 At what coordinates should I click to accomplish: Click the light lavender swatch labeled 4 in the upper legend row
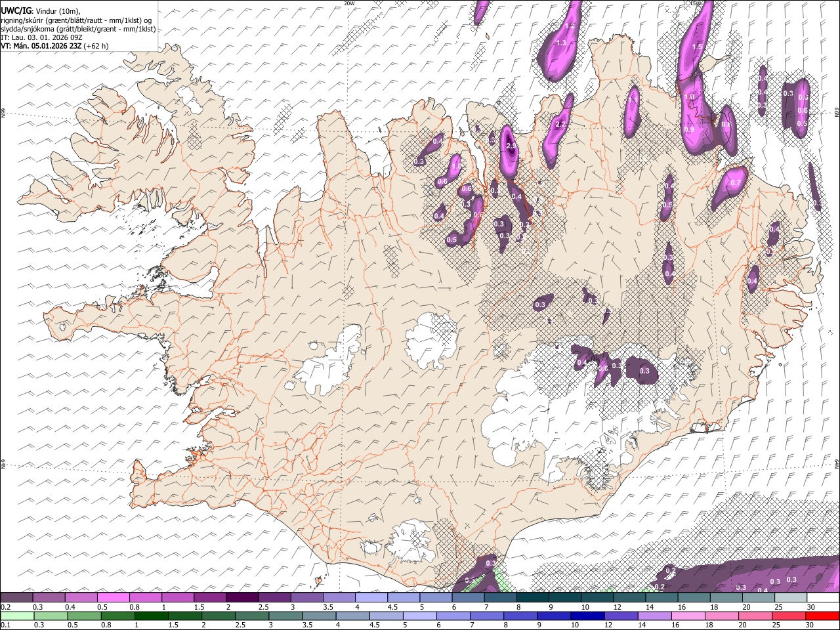[371, 598]
